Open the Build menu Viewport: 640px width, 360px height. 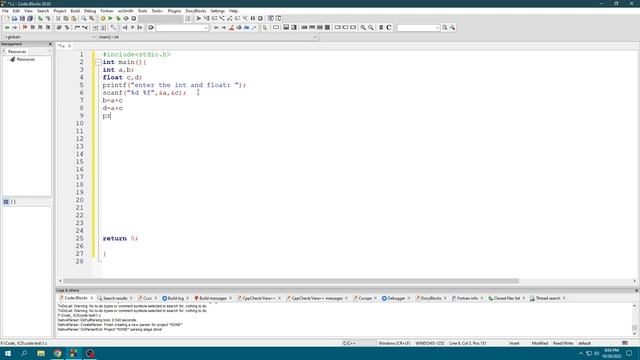(75, 11)
